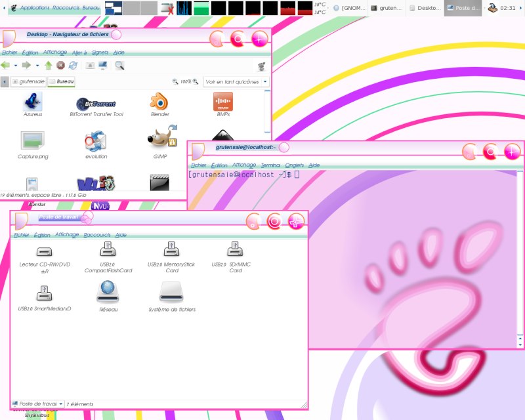
Task: Click the first workspace in workspace switcher
Action: point(113,8)
